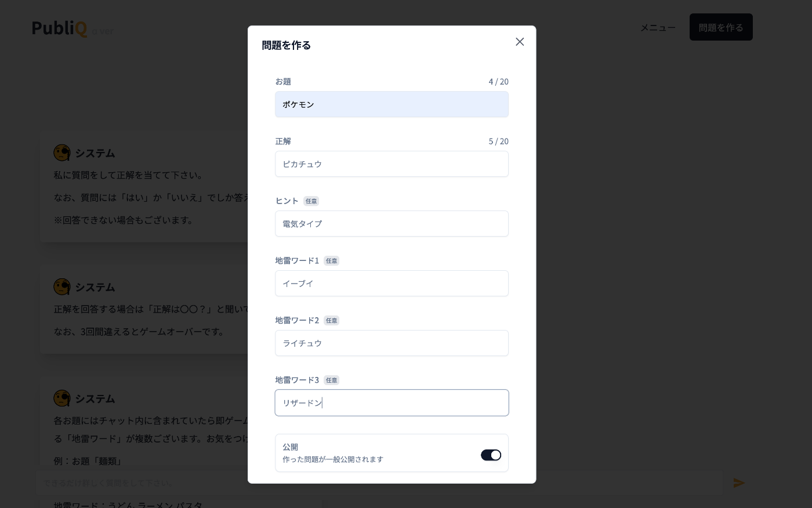Click the 任意 badge next to 地雷ワード1

[331, 261]
